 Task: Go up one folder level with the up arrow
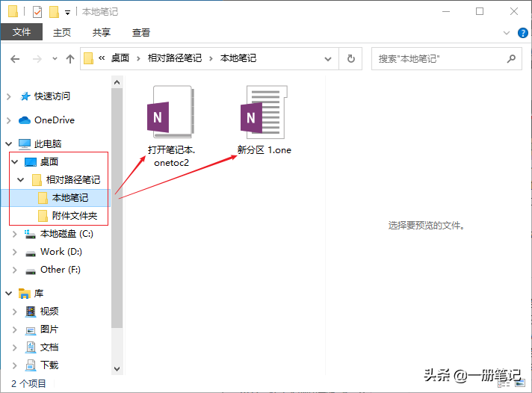[x=70, y=59]
